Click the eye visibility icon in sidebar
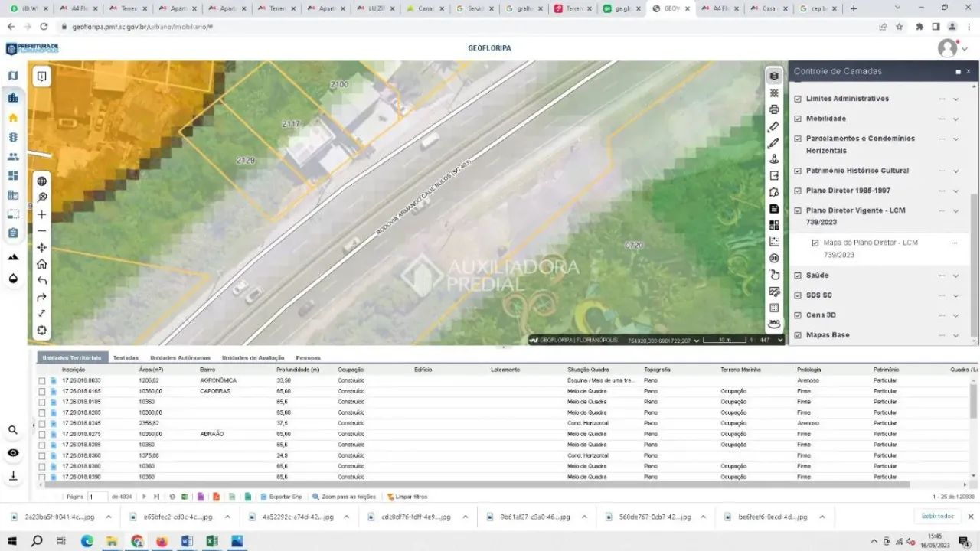The image size is (980, 551). [x=13, y=453]
